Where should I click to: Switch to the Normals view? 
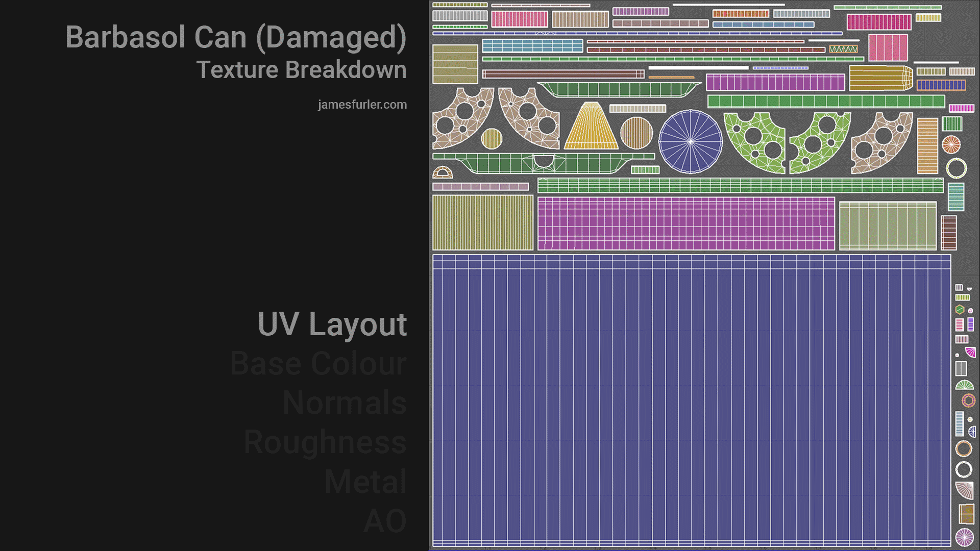coord(345,403)
